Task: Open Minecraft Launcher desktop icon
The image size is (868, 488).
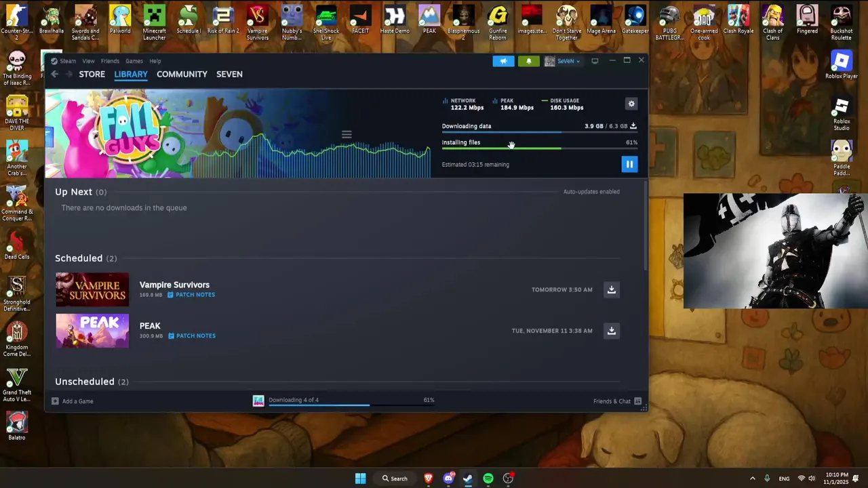Action: coord(154,22)
